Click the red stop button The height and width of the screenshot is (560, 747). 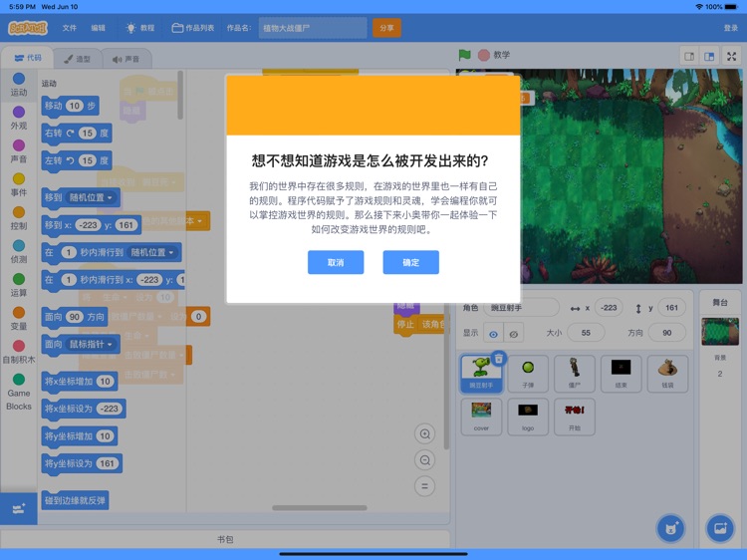tap(483, 55)
